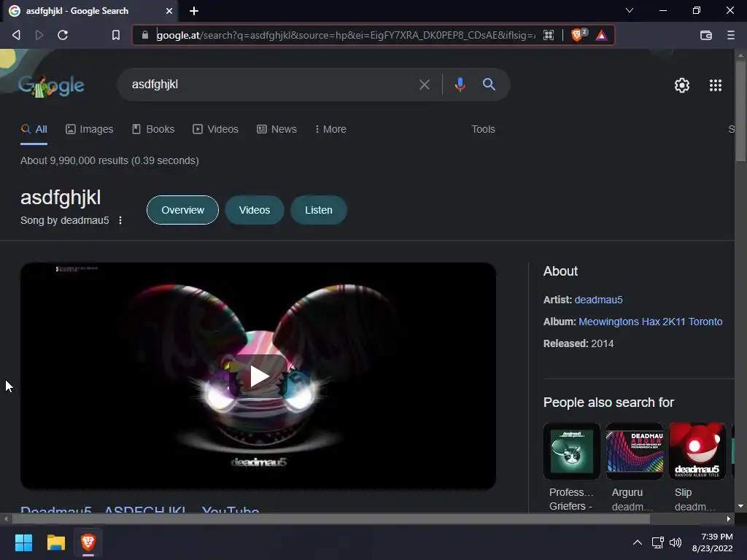747x560 pixels.
Task: Open the Professional Griefers album thumbnail
Action: point(572,451)
